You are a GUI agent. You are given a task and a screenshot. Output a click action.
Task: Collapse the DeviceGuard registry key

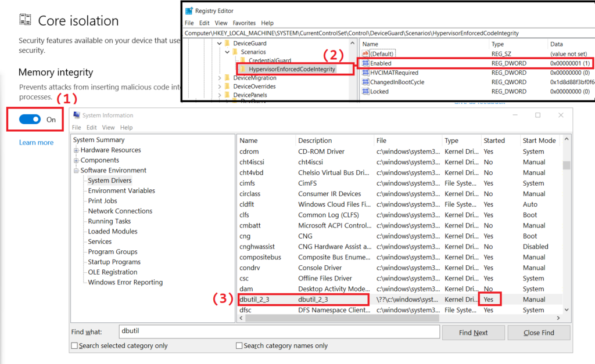219,43
